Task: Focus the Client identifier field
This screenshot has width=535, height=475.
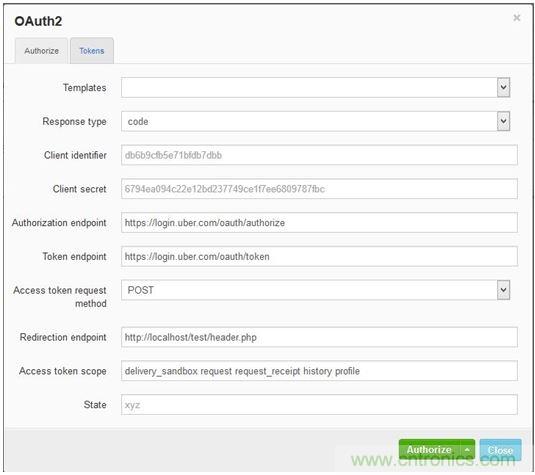Action: [x=319, y=155]
